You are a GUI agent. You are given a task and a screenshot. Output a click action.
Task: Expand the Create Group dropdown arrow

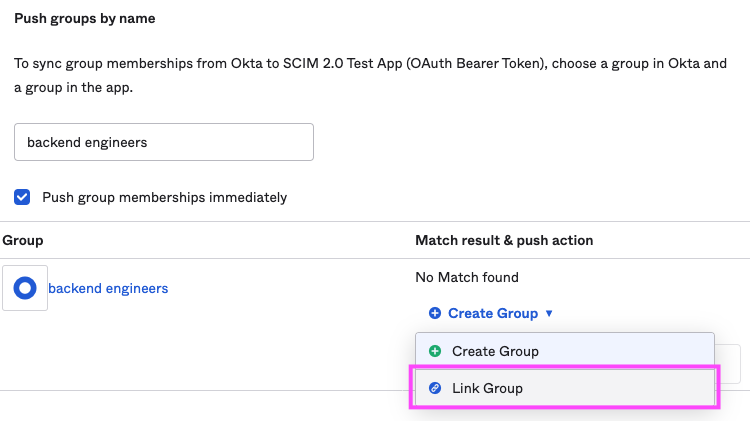point(548,314)
